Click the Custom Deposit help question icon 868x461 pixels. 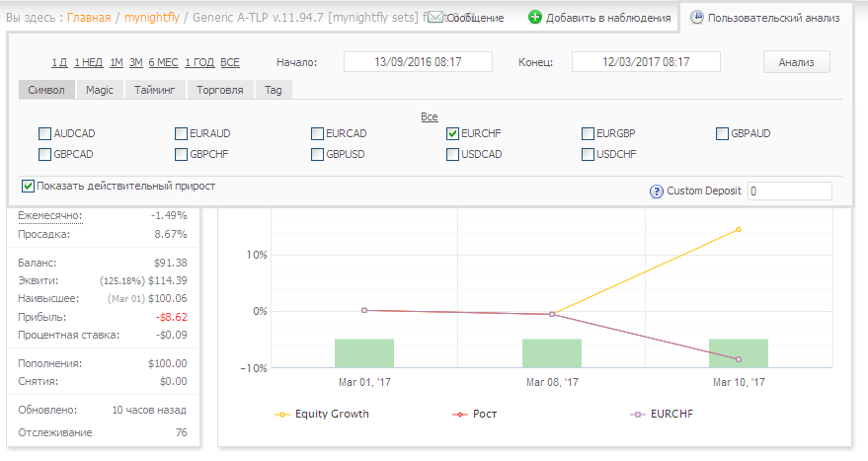pos(656,192)
